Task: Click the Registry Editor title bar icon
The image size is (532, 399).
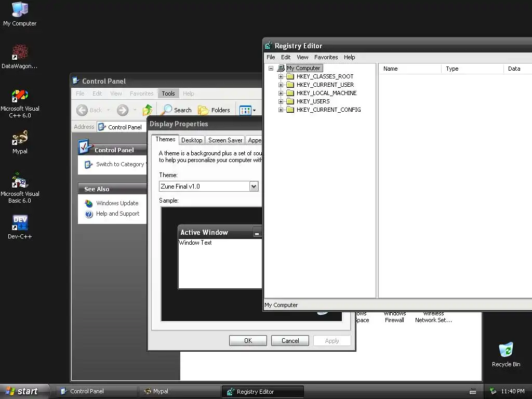Action: [269, 46]
